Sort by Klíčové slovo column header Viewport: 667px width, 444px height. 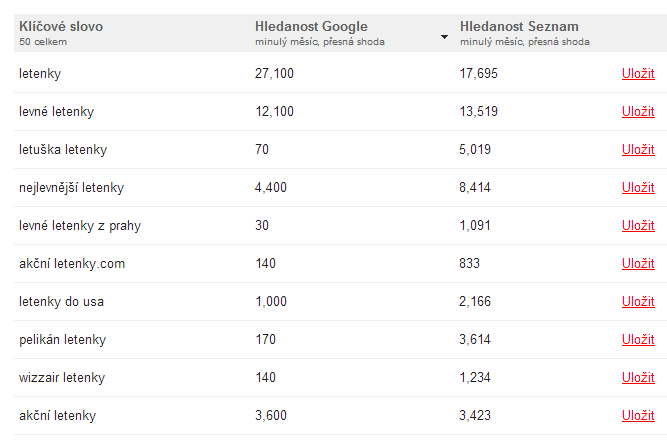point(61,26)
